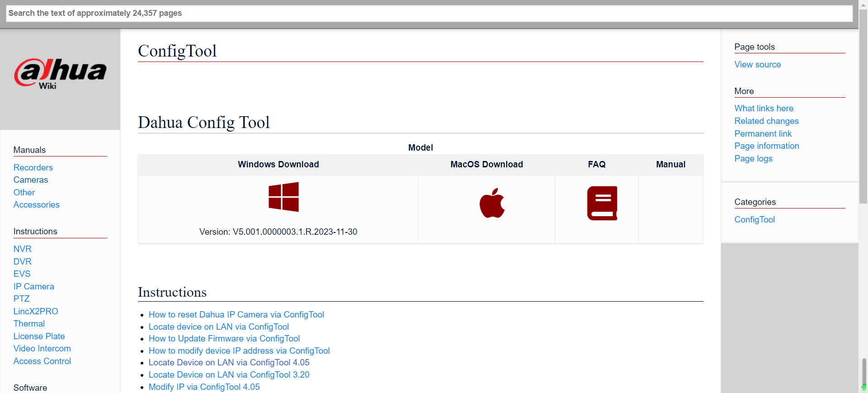Open Related changes link
Viewport: 868px width, 393px height.
click(767, 121)
